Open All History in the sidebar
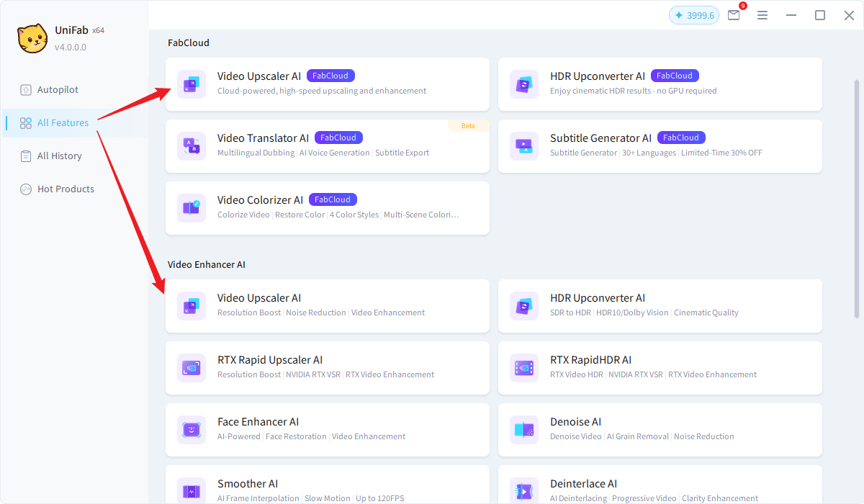 click(x=59, y=156)
